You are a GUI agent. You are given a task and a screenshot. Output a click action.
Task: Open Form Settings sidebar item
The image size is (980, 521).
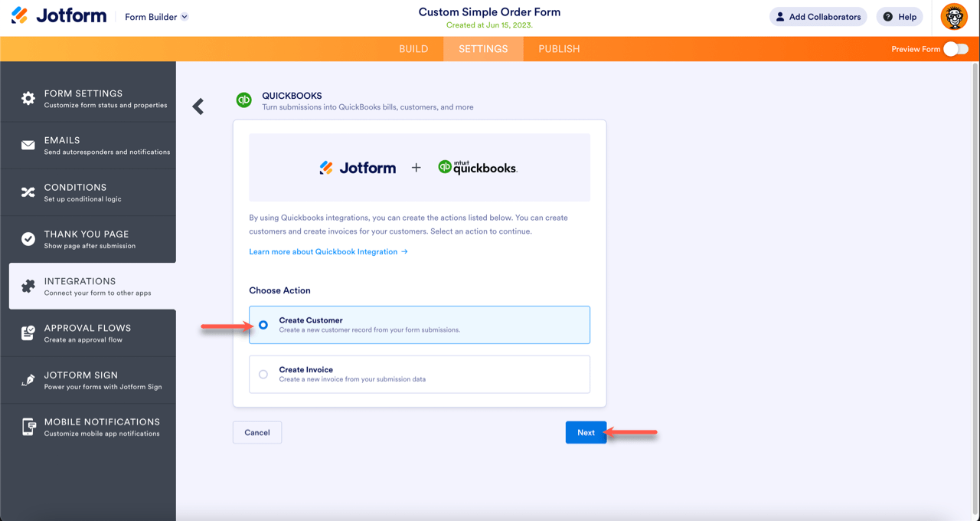pos(88,98)
